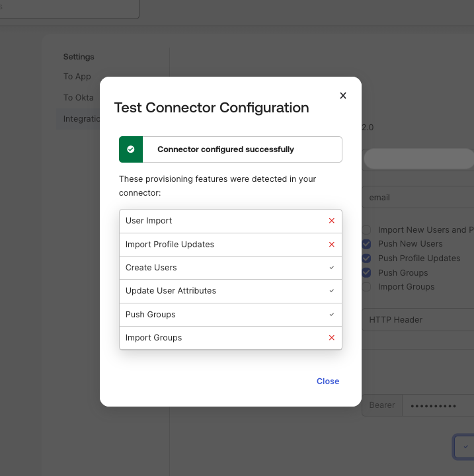
Task: Close the dialog with the X icon
Action: pyautogui.click(x=343, y=96)
